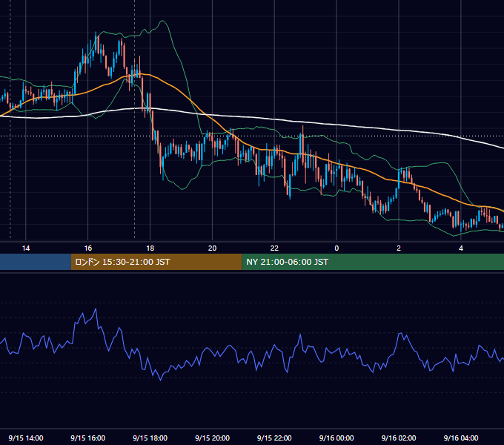The image size is (504, 445).
Task: Click the 9/15 18:00 oscillator axis label
Action: (x=150, y=438)
